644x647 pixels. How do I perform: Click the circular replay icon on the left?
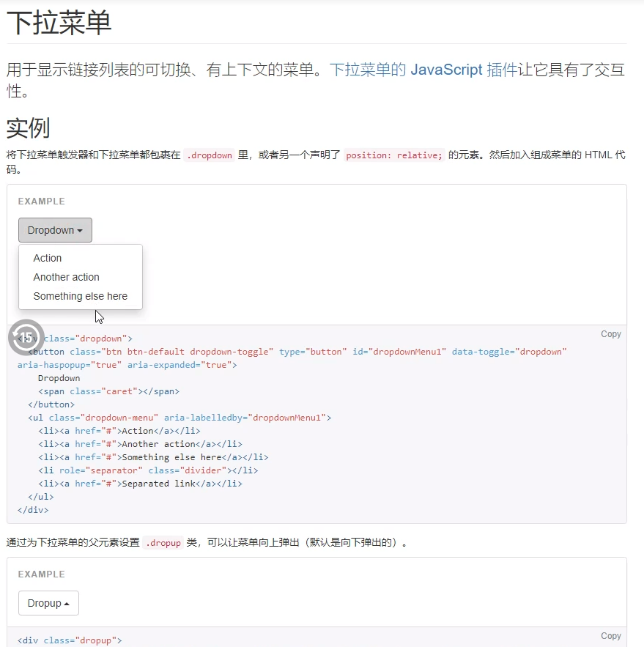tap(27, 336)
